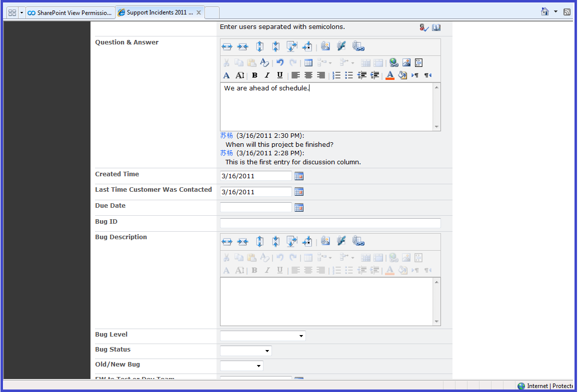Click Internet Protected Mode status bar zone
Viewport: 578px width, 392px height.
[545, 386]
